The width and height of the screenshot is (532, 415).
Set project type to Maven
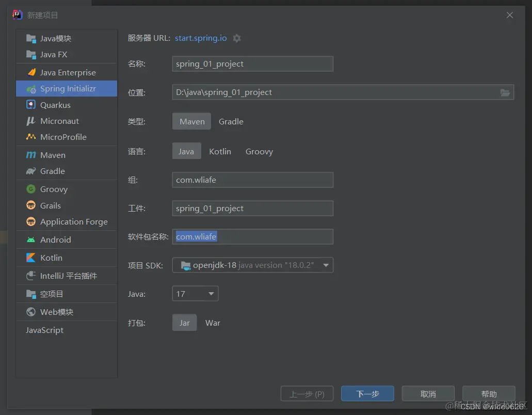192,121
